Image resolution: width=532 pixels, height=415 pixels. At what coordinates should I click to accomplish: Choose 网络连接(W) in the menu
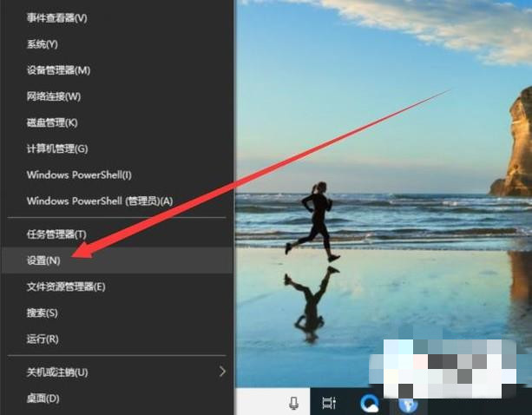[117, 96]
